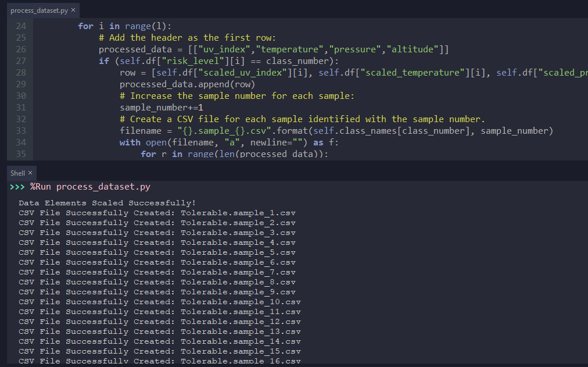Click line number 31 in the gutter
588x367 pixels.
click(x=21, y=107)
